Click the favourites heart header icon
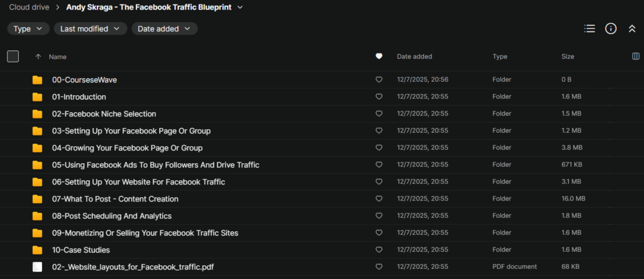Screen dimensions: 644x279 (x=379, y=57)
